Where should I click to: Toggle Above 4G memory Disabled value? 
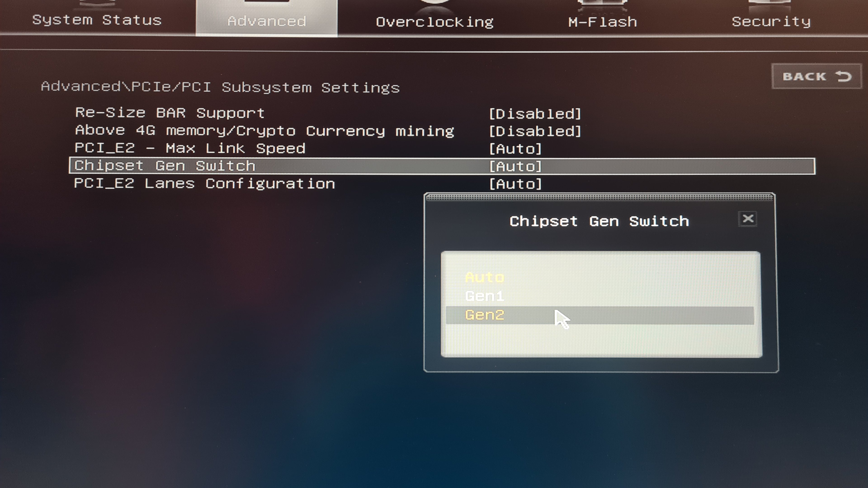click(x=535, y=131)
